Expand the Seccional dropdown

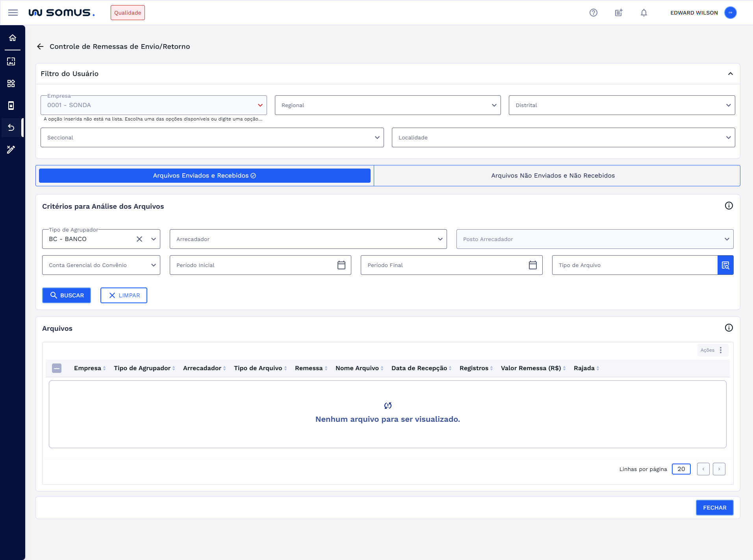coord(377,137)
